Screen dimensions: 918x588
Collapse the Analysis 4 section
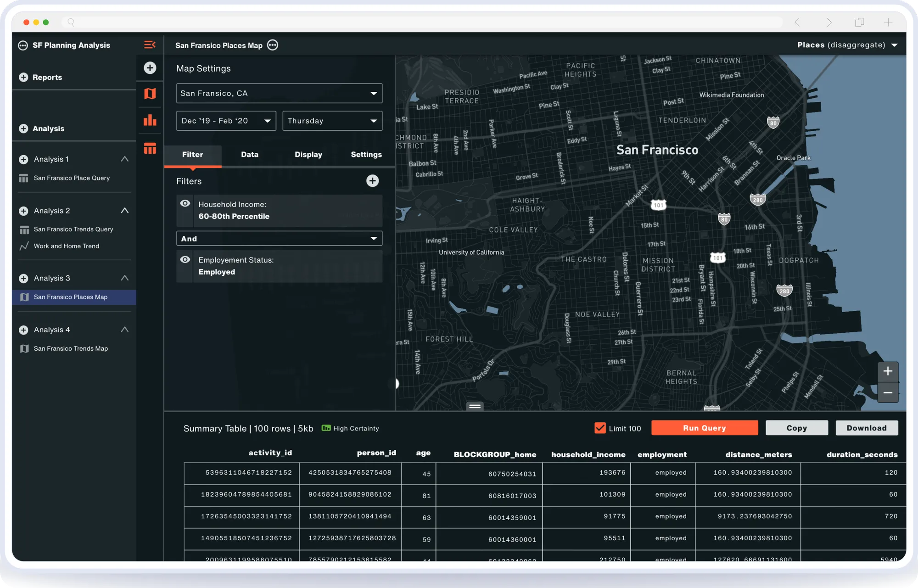click(124, 329)
